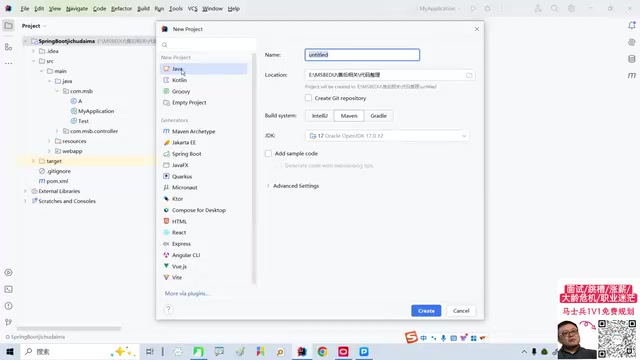
Task: Enable Add sample code checkbox
Action: point(268,153)
